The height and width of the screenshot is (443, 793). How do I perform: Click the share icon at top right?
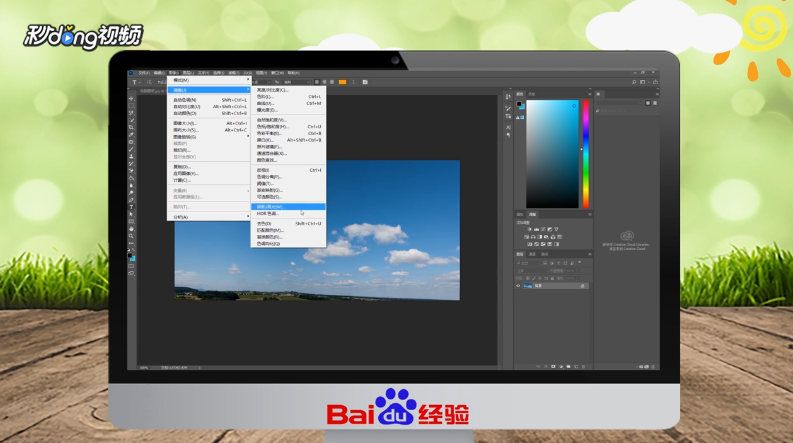655,82
